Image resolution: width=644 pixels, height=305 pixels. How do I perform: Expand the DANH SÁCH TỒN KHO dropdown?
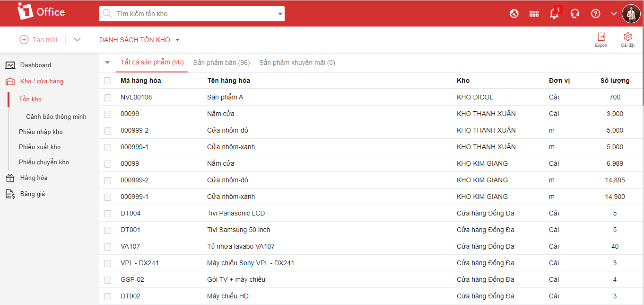(178, 40)
